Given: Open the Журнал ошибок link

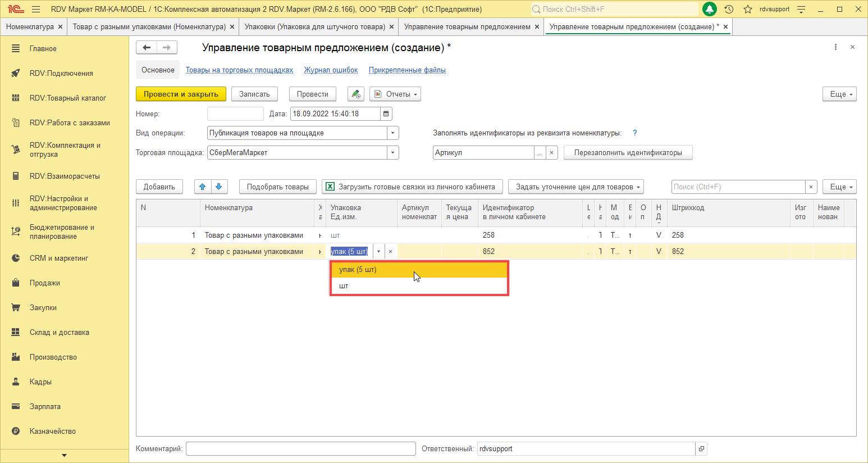Looking at the screenshot, I should pyautogui.click(x=331, y=70).
